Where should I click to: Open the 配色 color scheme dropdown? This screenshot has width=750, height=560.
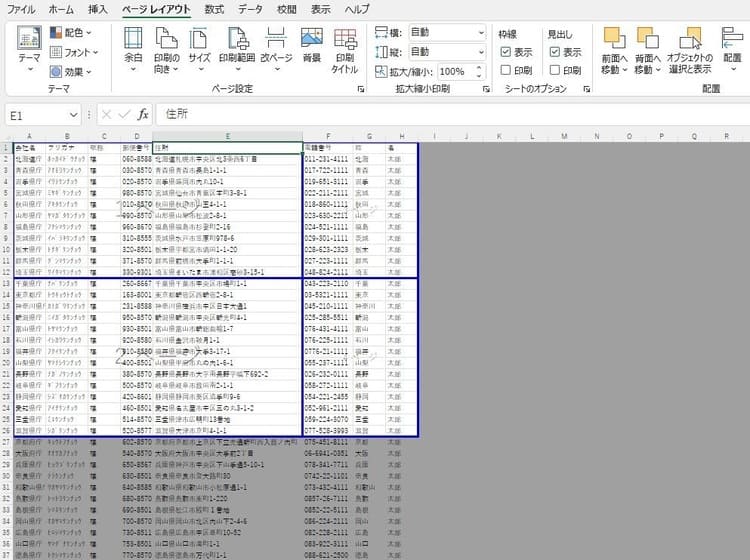click(x=71, y=33)
